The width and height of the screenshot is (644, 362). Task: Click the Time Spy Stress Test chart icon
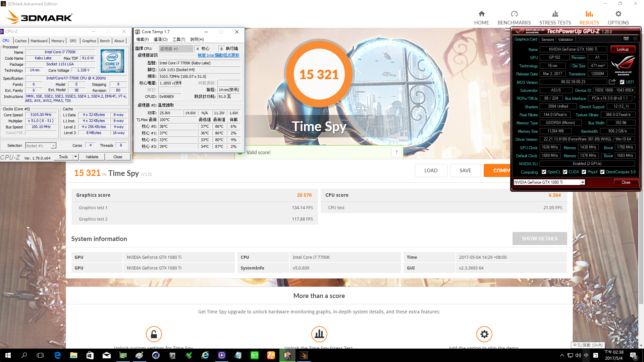(x=319, y=334)
